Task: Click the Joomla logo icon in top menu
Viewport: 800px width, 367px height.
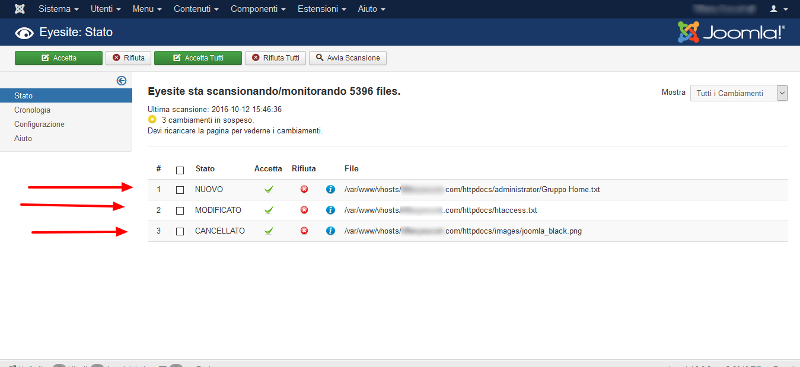Action: (x=20, y=9)
